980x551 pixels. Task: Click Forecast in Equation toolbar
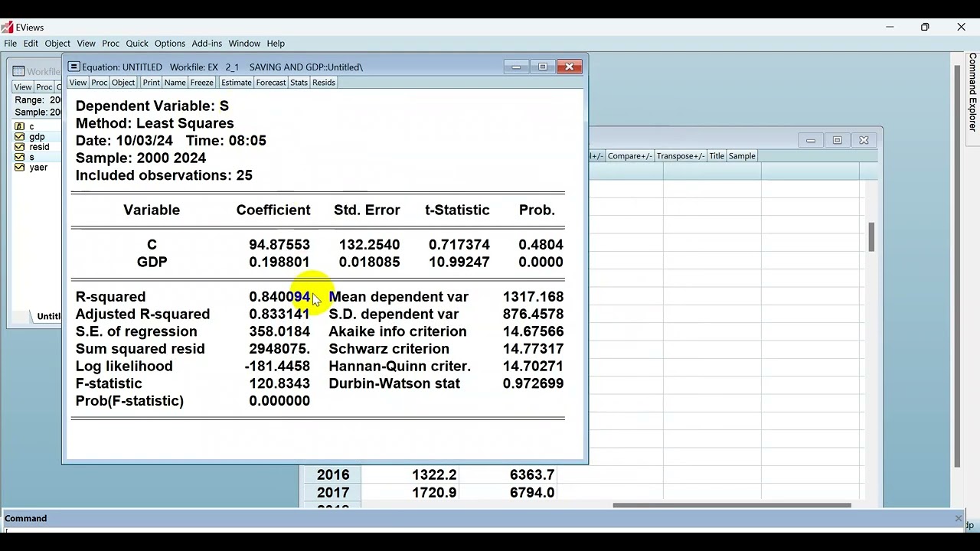[271, 83]
